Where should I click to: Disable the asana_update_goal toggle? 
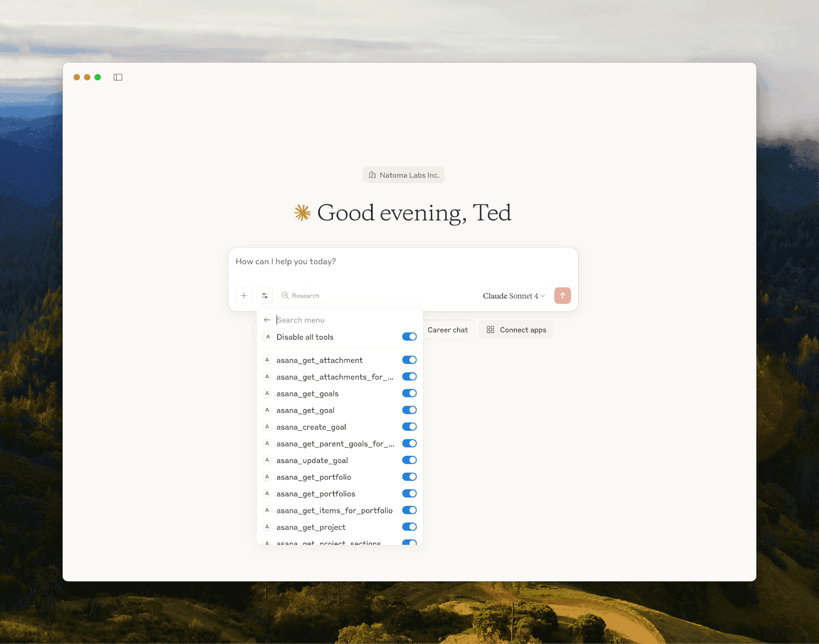click(409, 460)
